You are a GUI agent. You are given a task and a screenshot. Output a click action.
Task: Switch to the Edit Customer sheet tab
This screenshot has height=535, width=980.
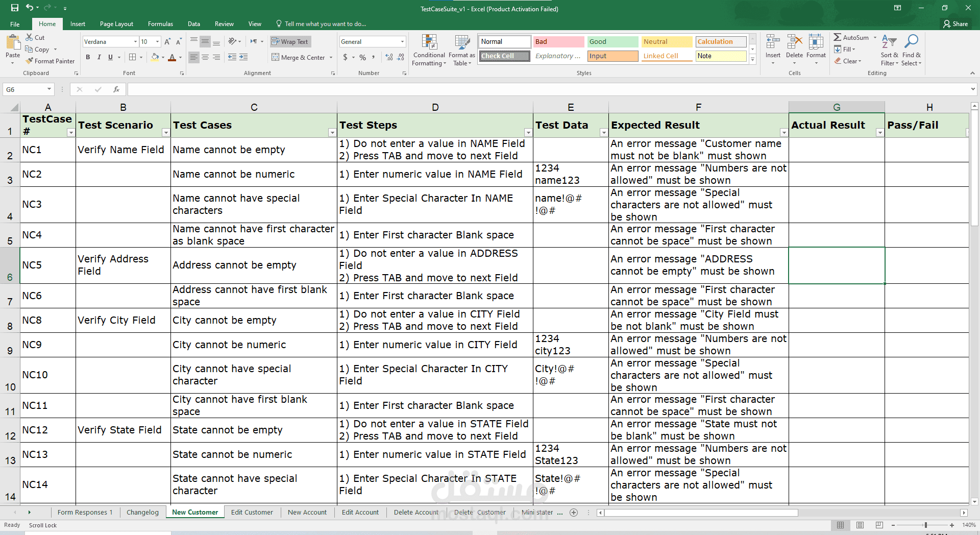pyautogui.click(x=252, y=512)
